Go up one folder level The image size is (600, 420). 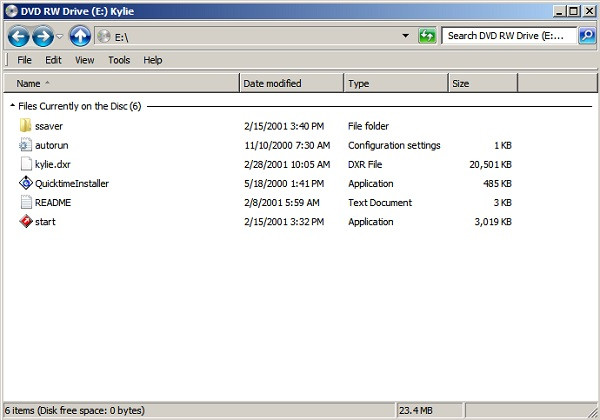(81, 36)
